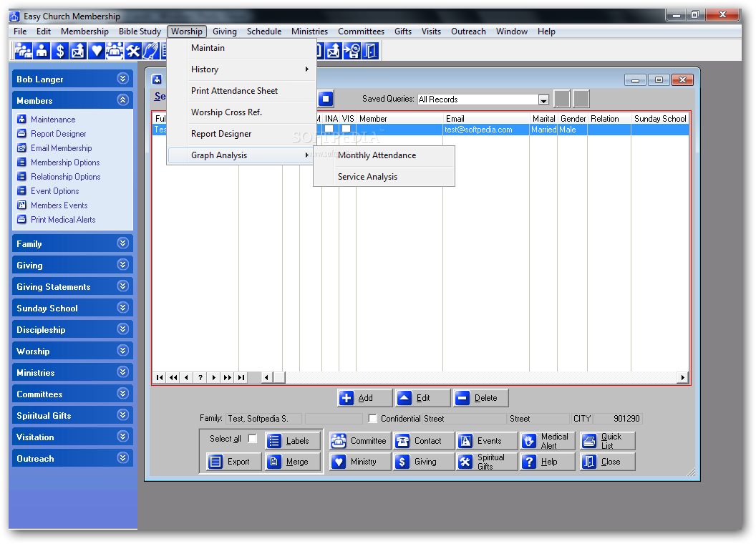The image size is (756, 544).
Task: Open Report Designer in the Members sidebar
Action: [x=58, y=134]
